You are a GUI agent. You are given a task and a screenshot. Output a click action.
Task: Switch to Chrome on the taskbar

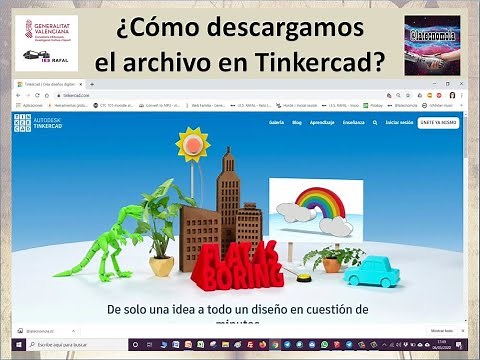point(275,345)
